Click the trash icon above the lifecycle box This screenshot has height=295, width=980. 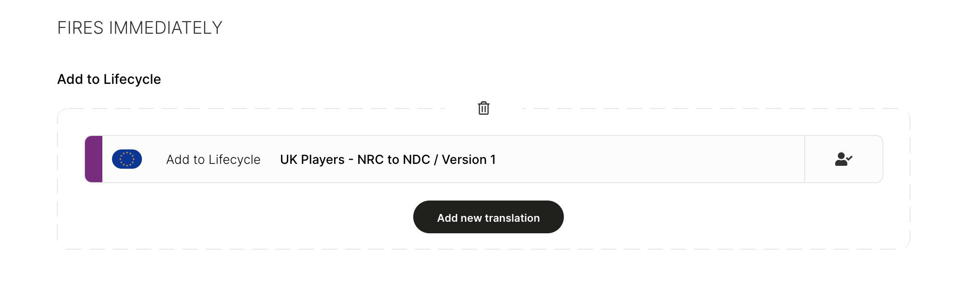tap(483, 108)
